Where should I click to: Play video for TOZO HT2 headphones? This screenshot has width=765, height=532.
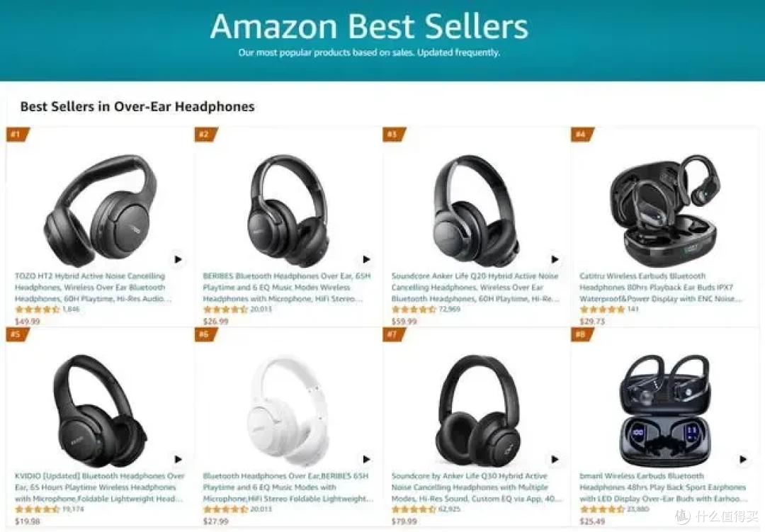pos(178,259)
